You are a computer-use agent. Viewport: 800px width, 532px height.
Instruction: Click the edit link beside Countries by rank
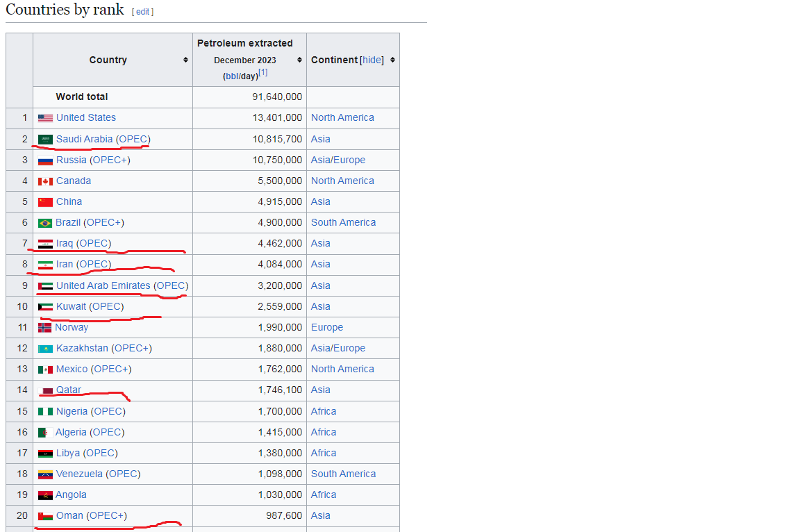142,12
